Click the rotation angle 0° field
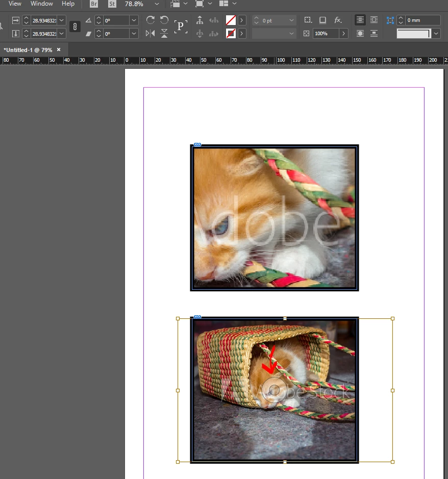The image size is (448, 479). click(116, 20)
